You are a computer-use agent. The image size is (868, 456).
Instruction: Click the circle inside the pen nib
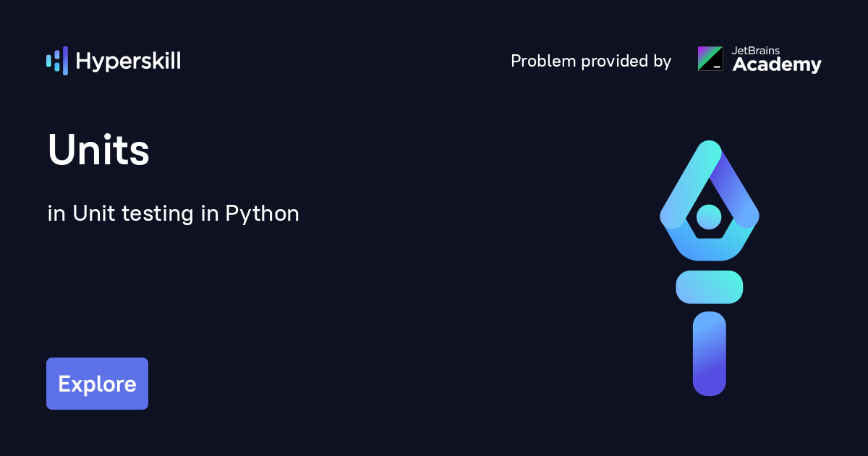(x=709, y=216)
